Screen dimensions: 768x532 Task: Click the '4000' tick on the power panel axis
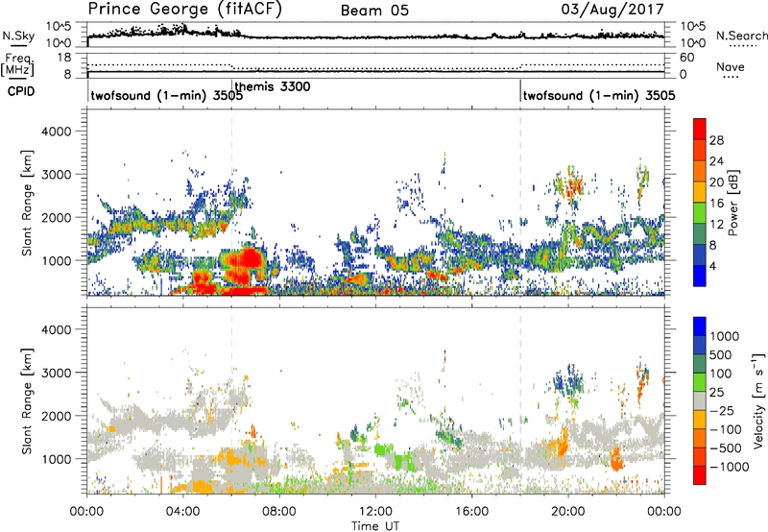[57, 132]
